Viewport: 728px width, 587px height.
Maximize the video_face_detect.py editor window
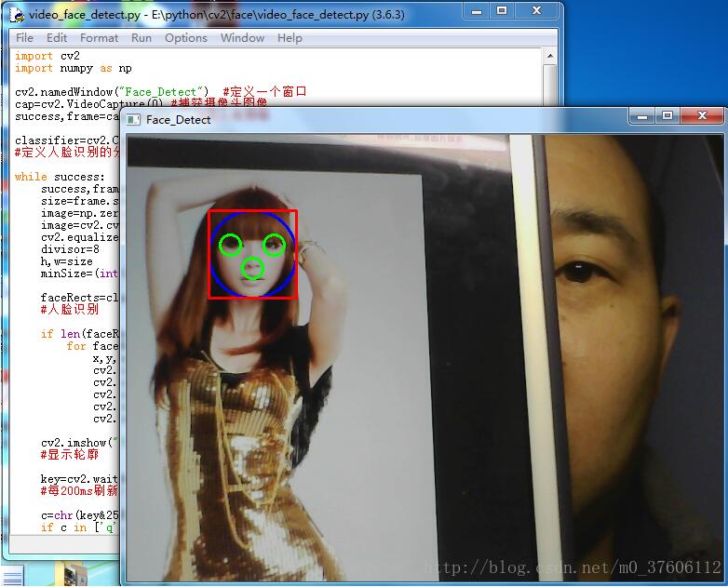(502, 10)
